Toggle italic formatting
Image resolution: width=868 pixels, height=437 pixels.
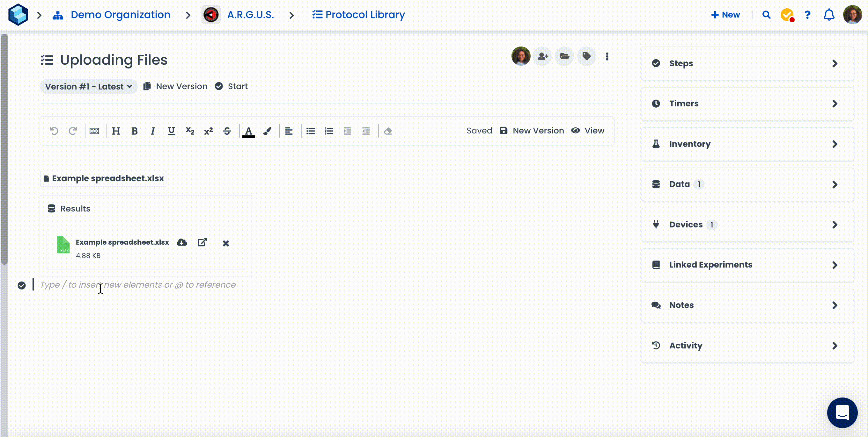153,131
